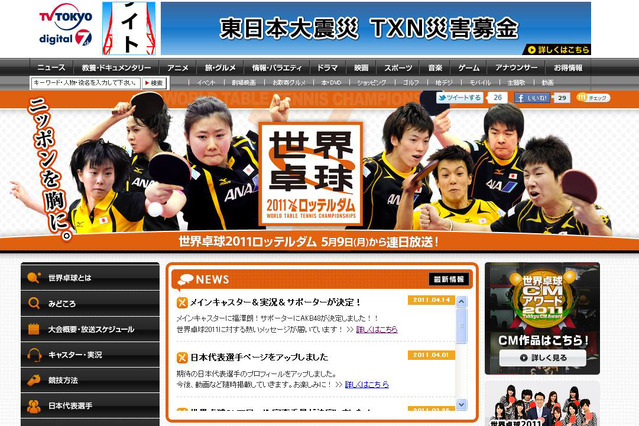Screen dimensions: 639x426
Task: Open the 主題歌 sub-navigation link
Action: 516,83
